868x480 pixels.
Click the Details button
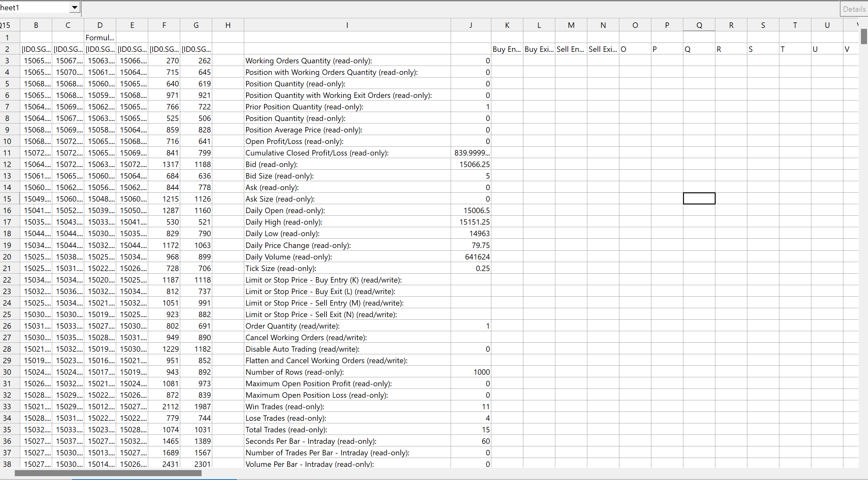pos(854,9)
